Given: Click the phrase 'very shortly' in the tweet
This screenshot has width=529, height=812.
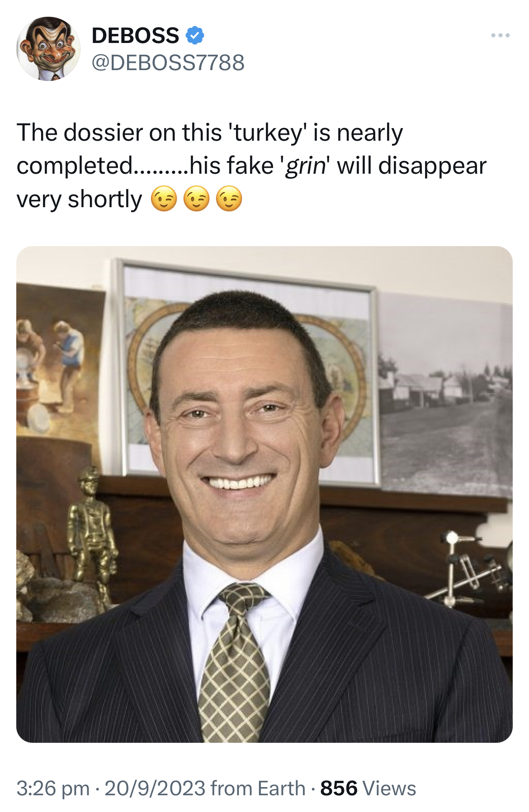Looking at the screenshot, I should pyautogui.click(x=79, y=199).
